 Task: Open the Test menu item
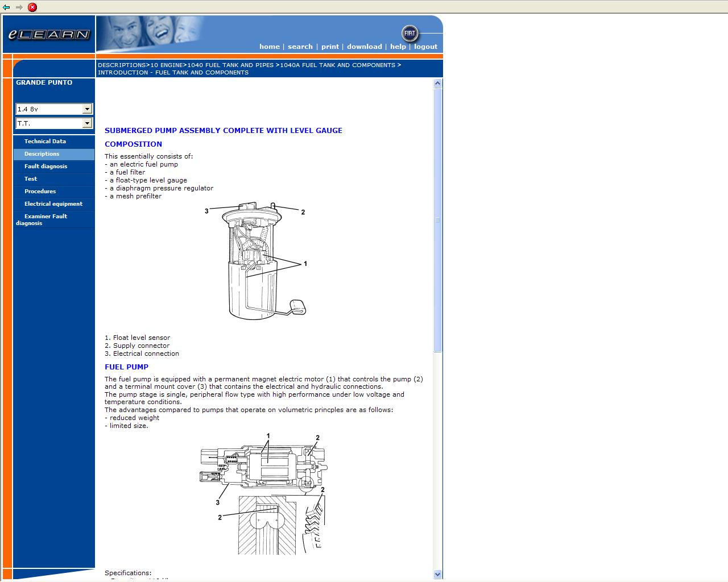coord(31,179)
